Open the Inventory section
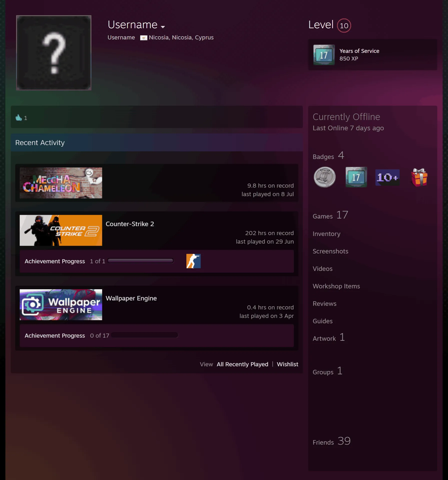The height and width of the screenshot is (480, 448). click(326, 234)
